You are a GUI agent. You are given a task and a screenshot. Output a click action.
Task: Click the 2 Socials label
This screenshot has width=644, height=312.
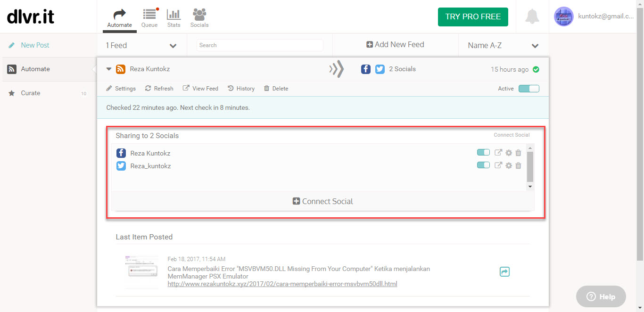click(x=402, y=69)
